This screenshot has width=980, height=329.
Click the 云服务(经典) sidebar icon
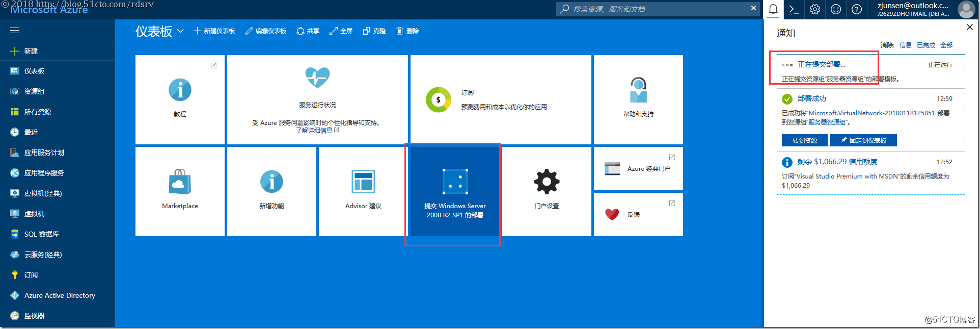click(x=15, y=255)
